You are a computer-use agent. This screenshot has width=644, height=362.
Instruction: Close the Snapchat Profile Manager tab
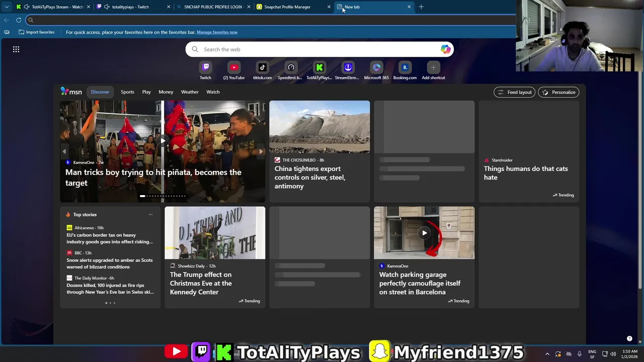(x=329, y=7)
